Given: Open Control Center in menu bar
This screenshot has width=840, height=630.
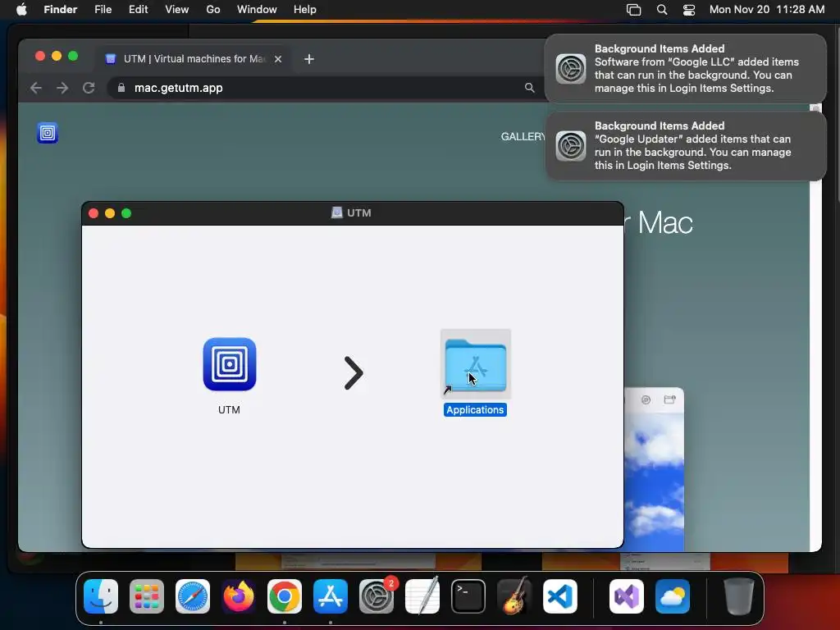Looking at the screenshot, I should click(689, 10).
